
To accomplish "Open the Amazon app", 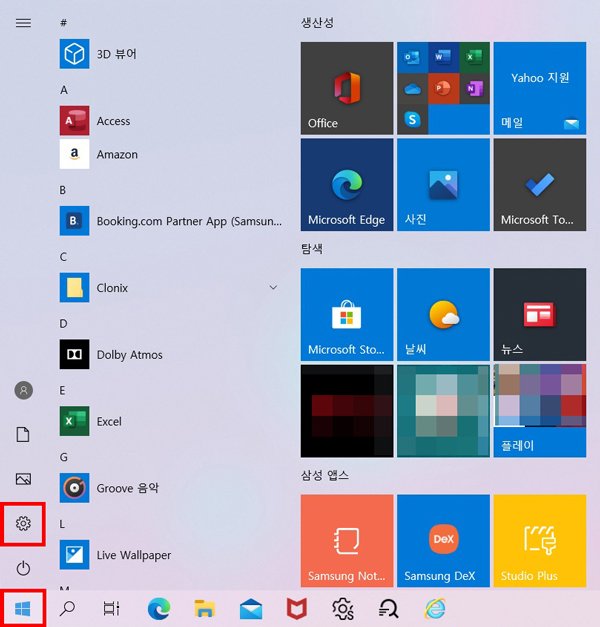I will click(x=170, y=154).
